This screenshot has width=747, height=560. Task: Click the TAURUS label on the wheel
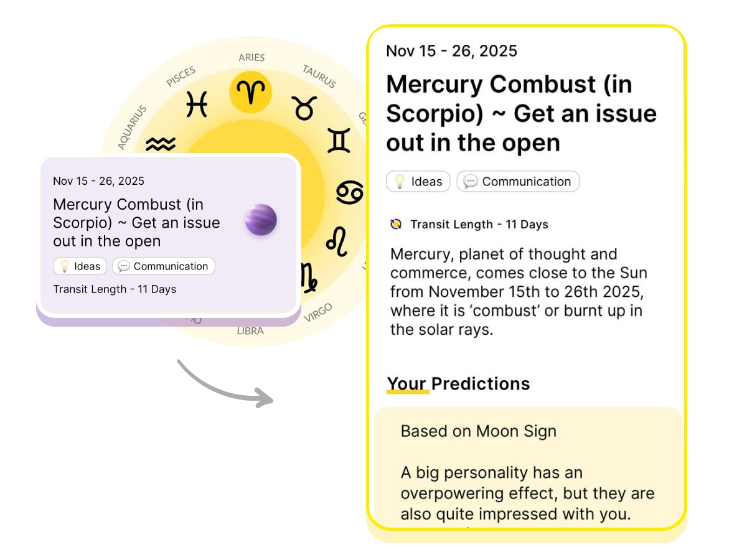[319, 76]
